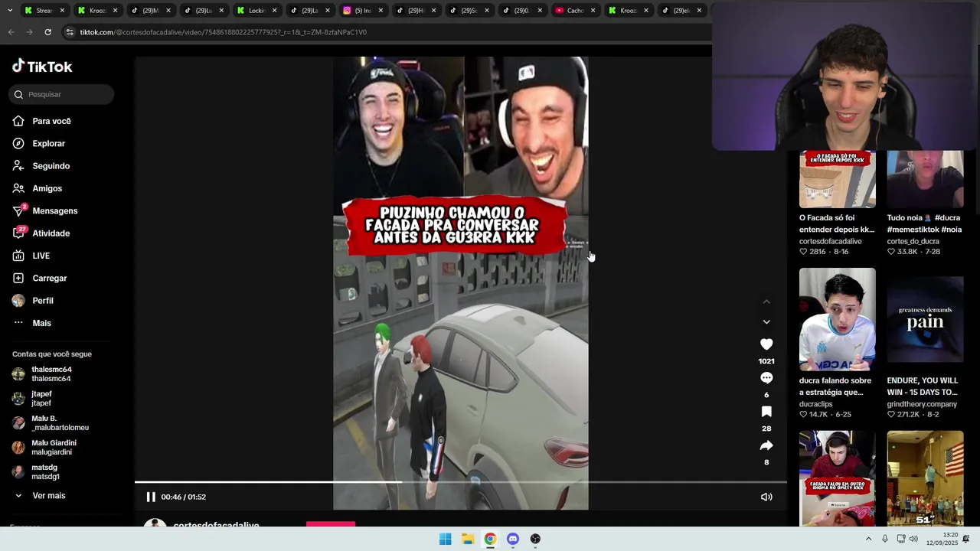This screenshot has height=551, width=980.
Task: Click the browser back arrow
Action: pyautogui.click(x=11, y=32)
